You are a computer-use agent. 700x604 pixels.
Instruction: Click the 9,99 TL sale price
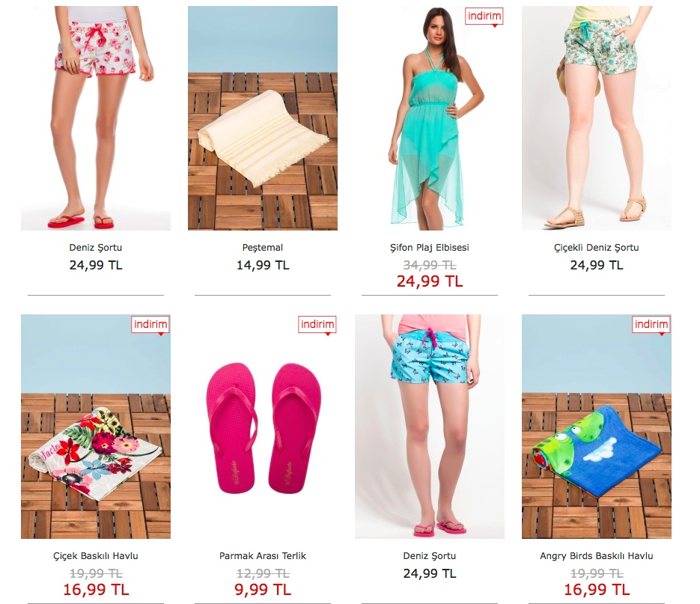(263, 590)
